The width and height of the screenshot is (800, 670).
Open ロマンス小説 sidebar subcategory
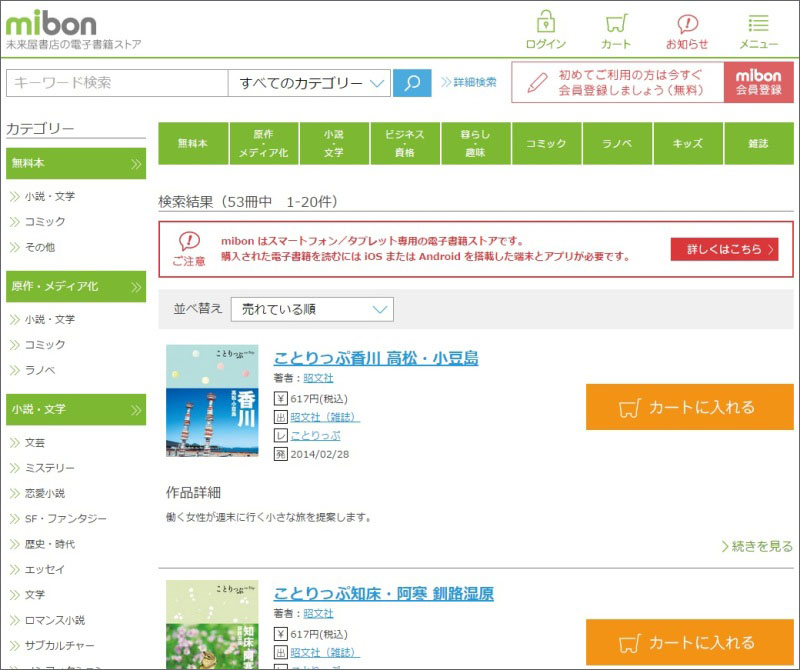click(x=55, y=621)
